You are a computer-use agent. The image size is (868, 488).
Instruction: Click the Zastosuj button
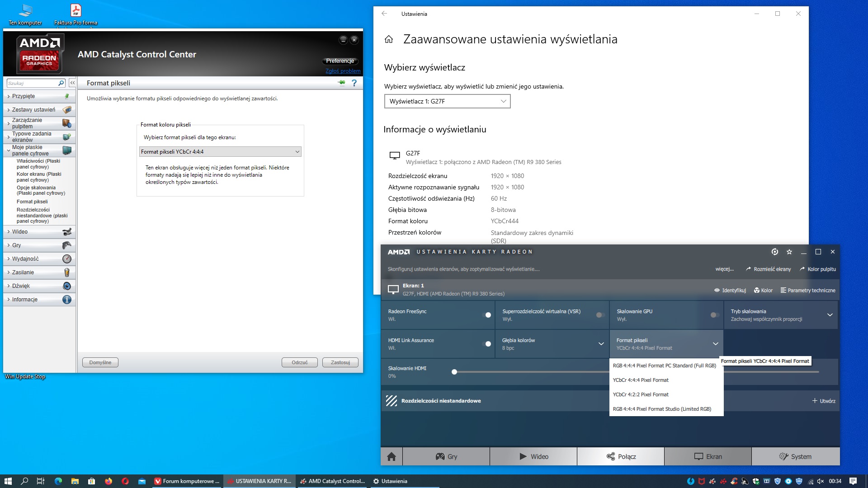point(340,362)
